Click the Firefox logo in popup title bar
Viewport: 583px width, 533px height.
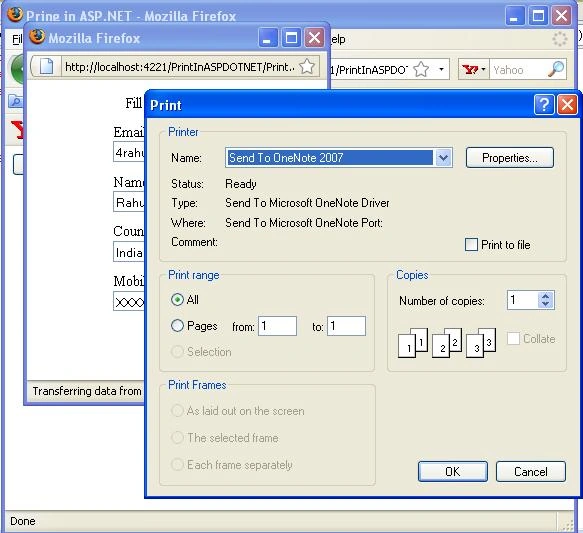(x=37, y=36)
